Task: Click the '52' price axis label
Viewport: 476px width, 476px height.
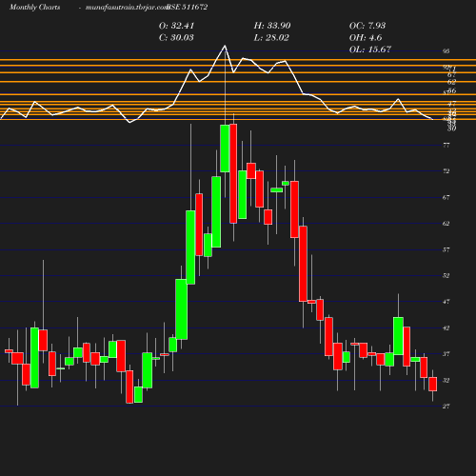Action: pyautogui.click(x=446, y=275)
